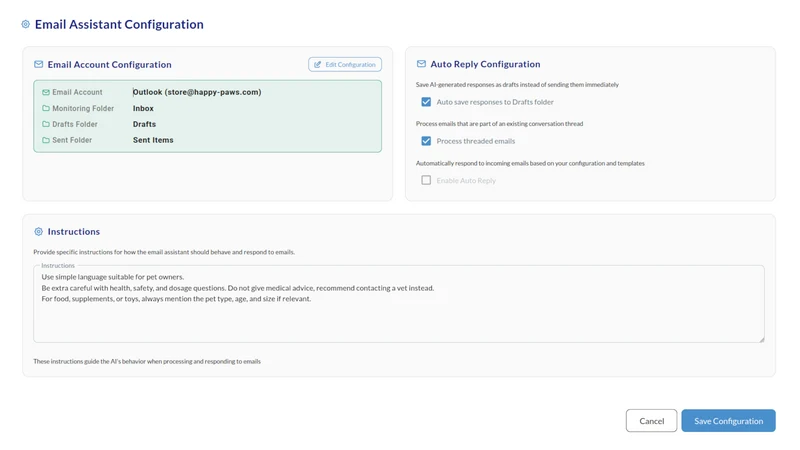Click the folder icon beside Drafts Folder
Viewport: 800px width, 450px height.
coord(46,124)
